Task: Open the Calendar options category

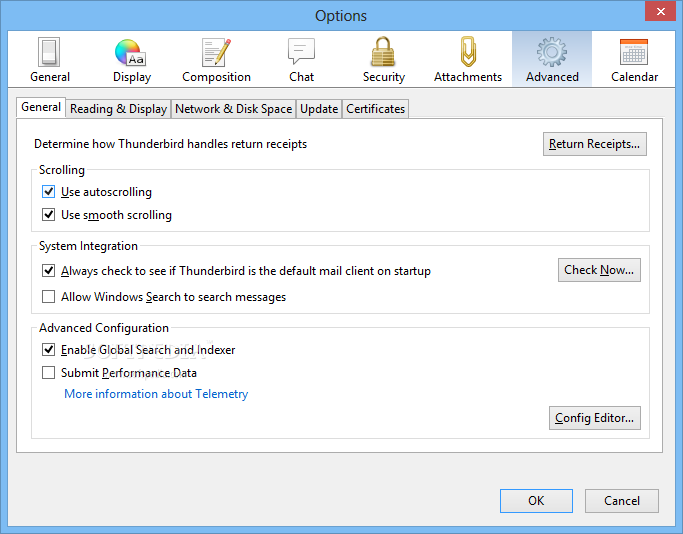Action: point(634,59)
